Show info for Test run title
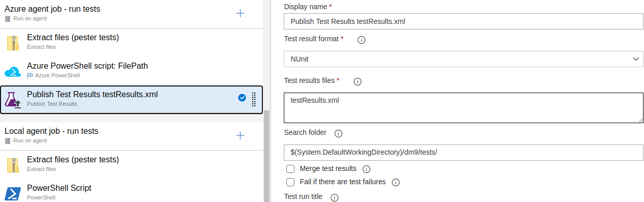This screenshot has width=644, height=202. (334, 197)
